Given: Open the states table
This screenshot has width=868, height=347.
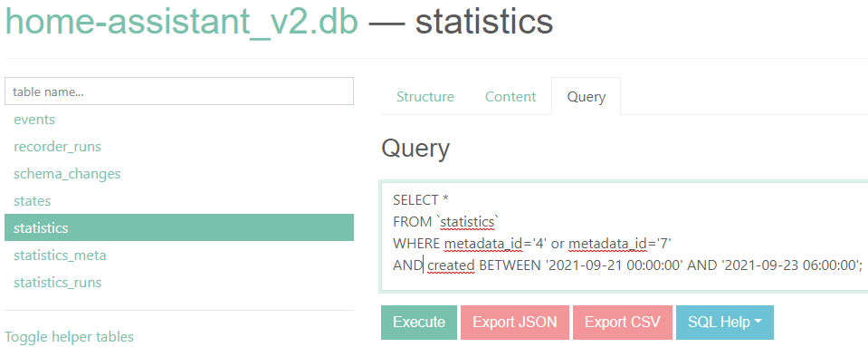Looking at the screenshot, I should click(x=32, y=200).
